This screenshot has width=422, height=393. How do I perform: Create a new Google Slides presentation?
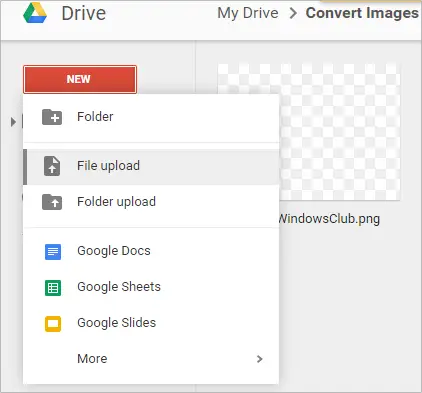tap(151, 323)
